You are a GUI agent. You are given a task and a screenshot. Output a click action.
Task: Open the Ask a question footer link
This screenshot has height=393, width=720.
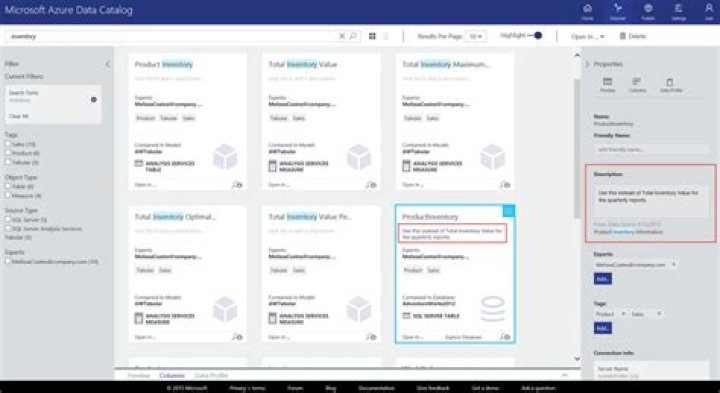(539, 388)
